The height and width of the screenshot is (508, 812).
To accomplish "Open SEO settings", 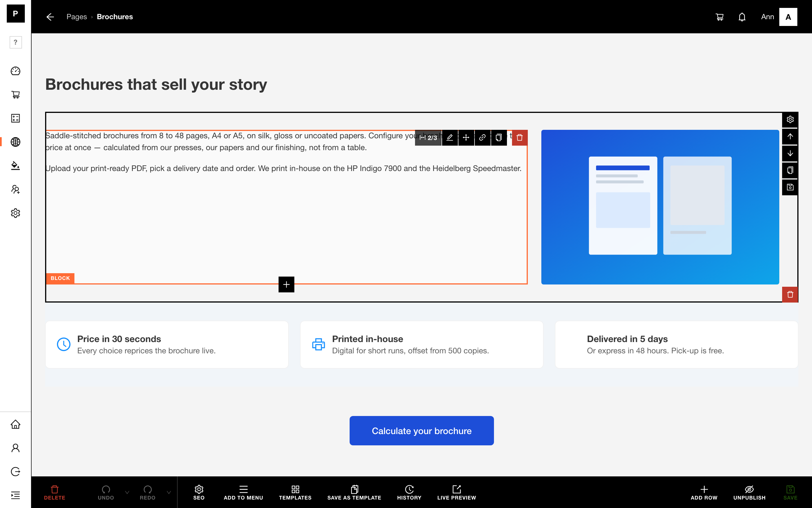I will 199,492.
